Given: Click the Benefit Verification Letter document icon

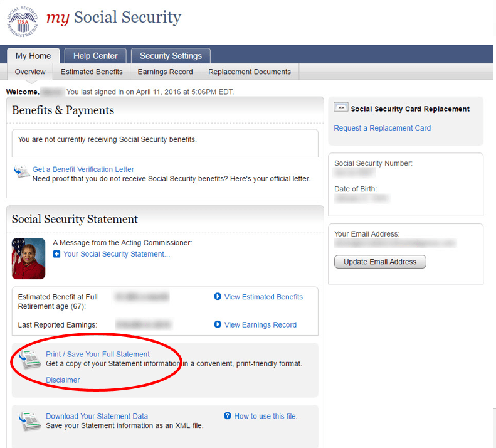Looking at the screenshot, I should (x=21, y=171).
